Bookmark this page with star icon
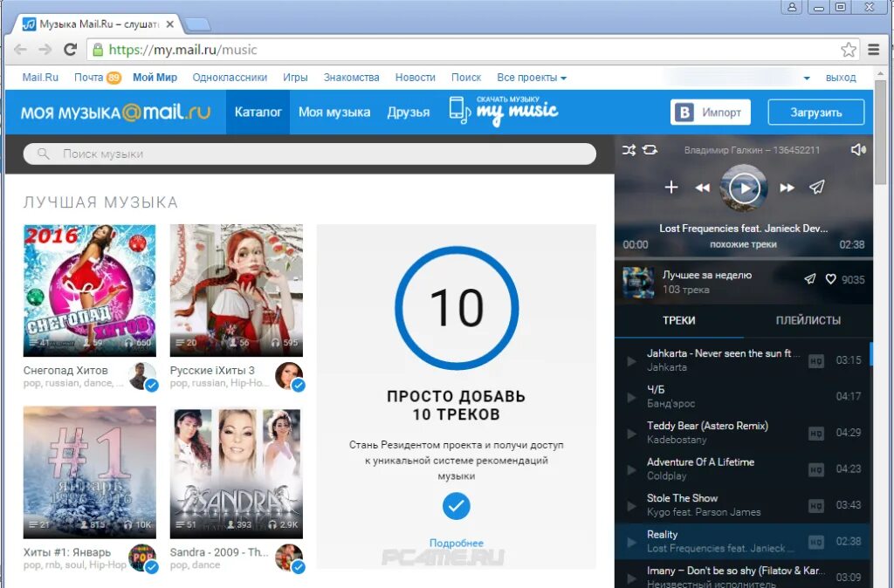 coord(849,50)
